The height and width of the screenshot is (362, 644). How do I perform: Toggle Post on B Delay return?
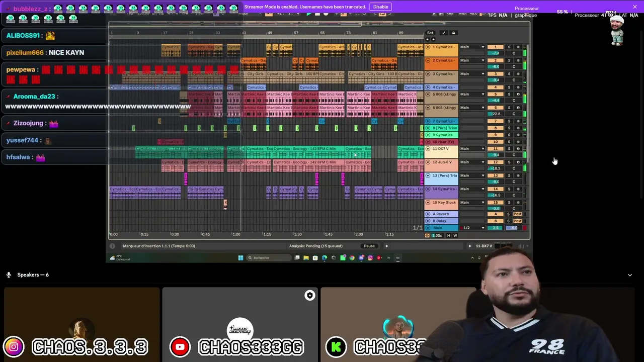(x=518, y=221)
